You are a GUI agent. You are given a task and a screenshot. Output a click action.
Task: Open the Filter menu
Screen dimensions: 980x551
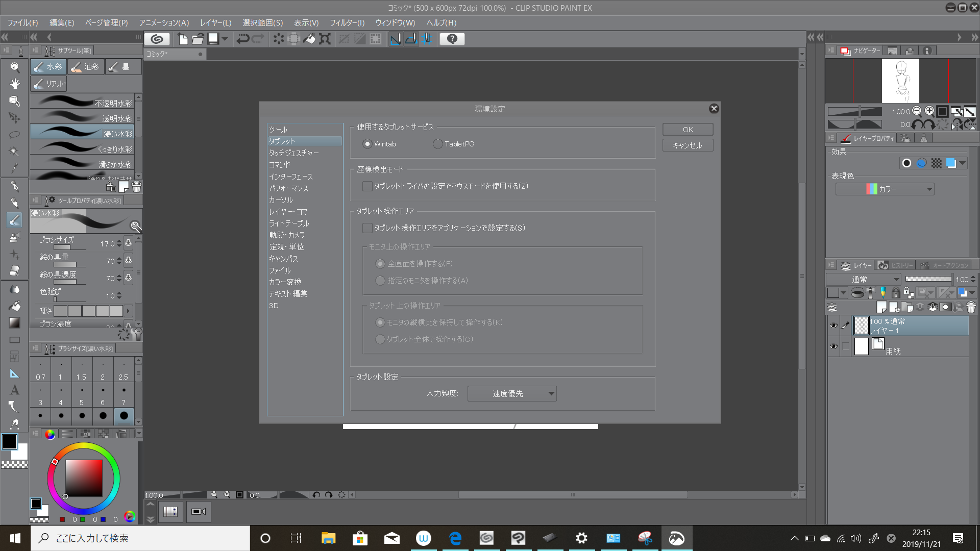347,23
